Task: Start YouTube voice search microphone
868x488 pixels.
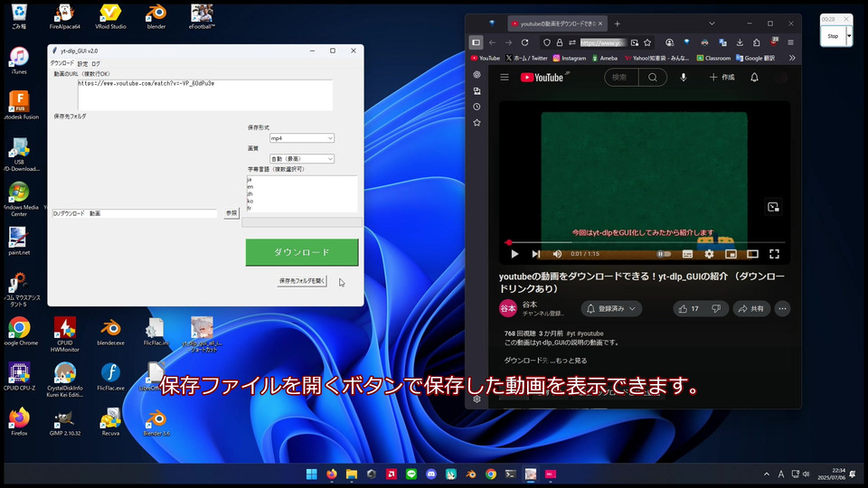Action: pyautogui.click(x=684, y=78)
